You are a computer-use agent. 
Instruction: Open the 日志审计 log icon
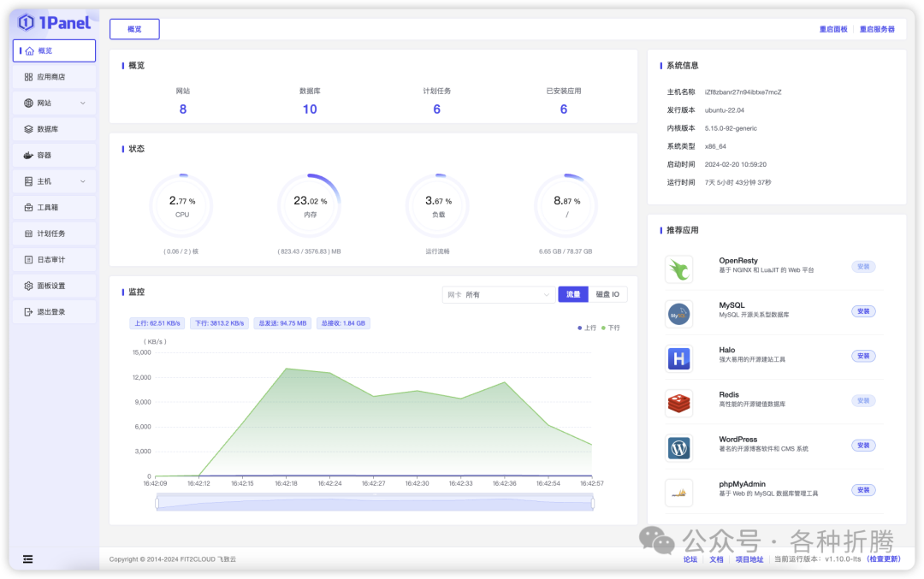28,260
